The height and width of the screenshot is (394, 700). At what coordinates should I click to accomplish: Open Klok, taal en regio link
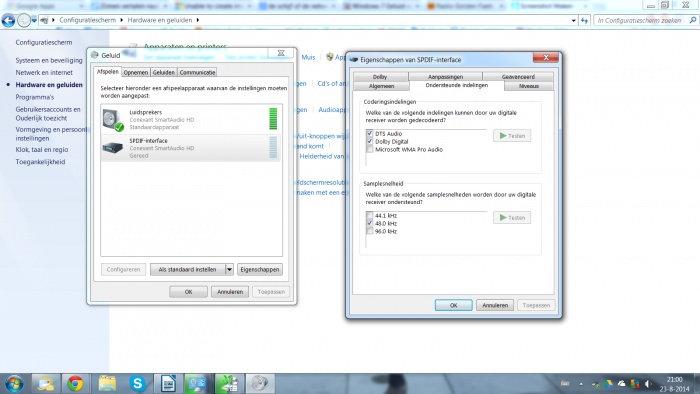[x=42, y=149]
